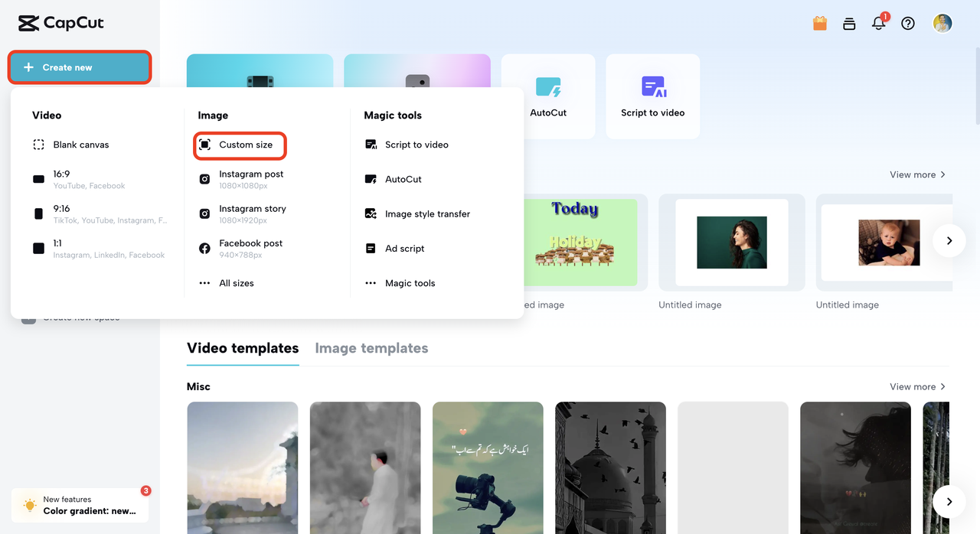
Task: Click the Magic tools ellipsis icon
Action: point(371,283)
